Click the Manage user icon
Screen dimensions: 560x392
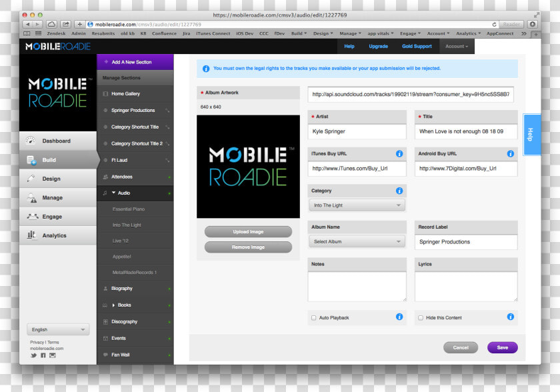(x=32, y=197)
